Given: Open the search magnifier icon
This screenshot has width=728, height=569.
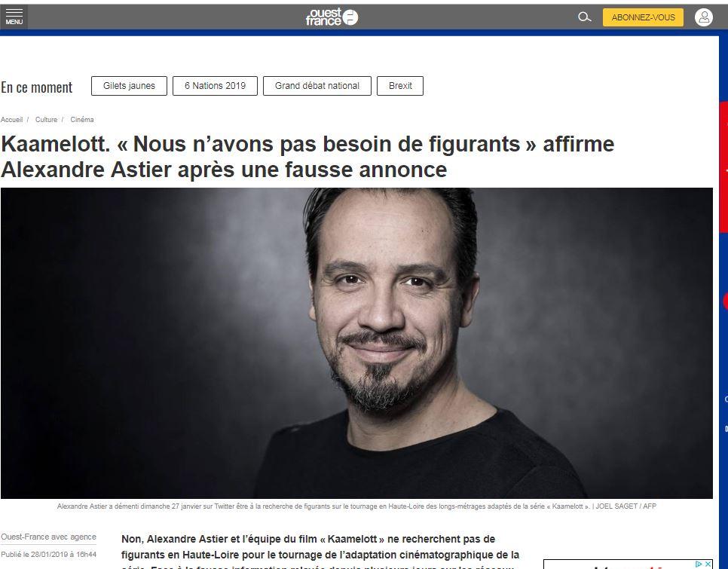Looking at the screenshot, I should click(x=584, y=17).
